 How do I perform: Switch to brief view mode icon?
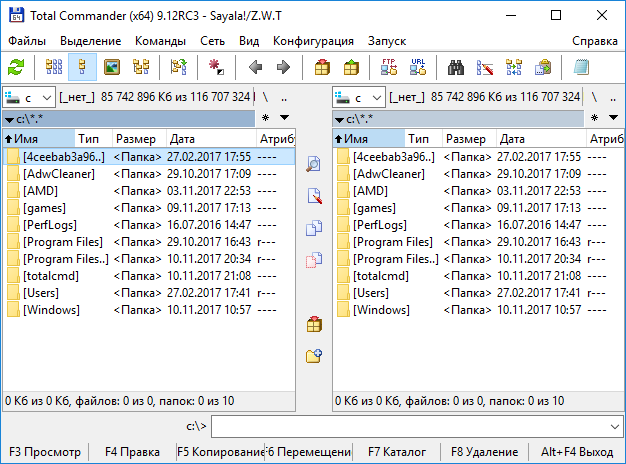pos(54,67)
